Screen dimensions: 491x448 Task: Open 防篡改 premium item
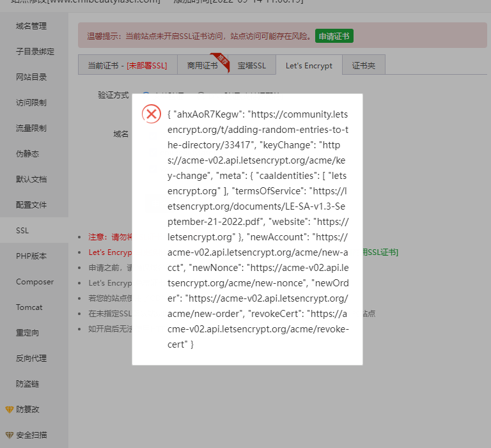click(x=27, y=410)
